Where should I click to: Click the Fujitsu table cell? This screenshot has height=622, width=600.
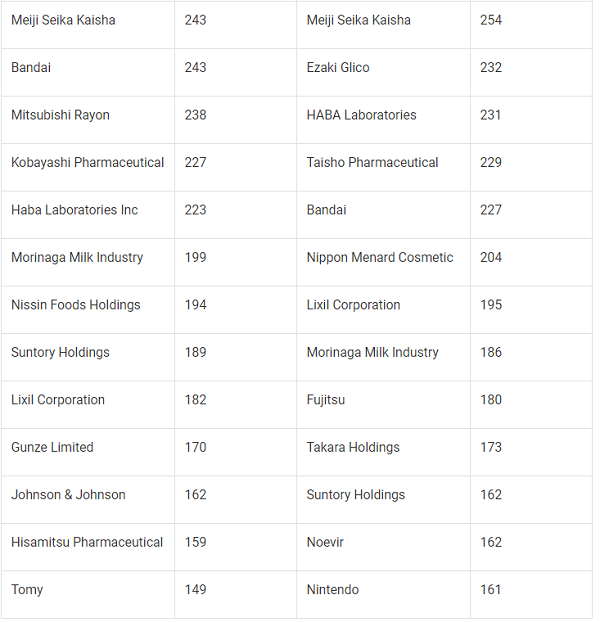coord(326,400)
